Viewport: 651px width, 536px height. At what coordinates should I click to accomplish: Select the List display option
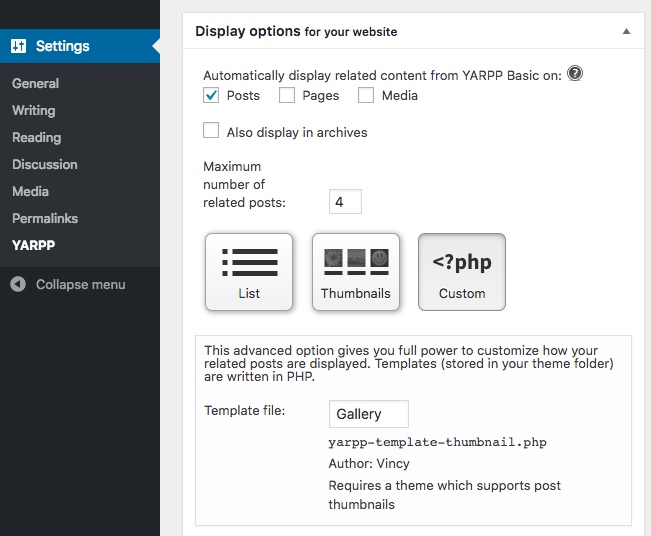tap(249, 272)
